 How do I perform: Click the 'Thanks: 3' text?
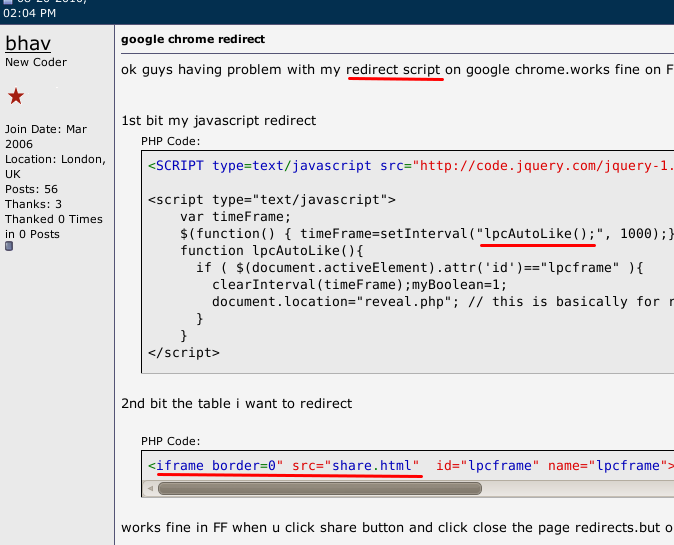click(33, 204)
